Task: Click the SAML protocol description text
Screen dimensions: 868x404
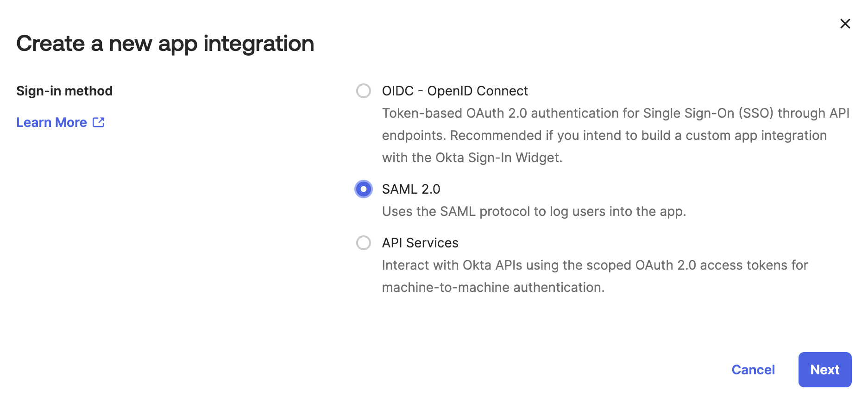Action: (534, 211)
